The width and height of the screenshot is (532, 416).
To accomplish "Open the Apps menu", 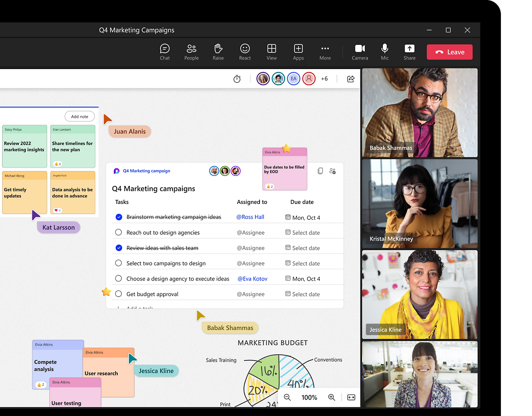I will click(x=298, y=52).
